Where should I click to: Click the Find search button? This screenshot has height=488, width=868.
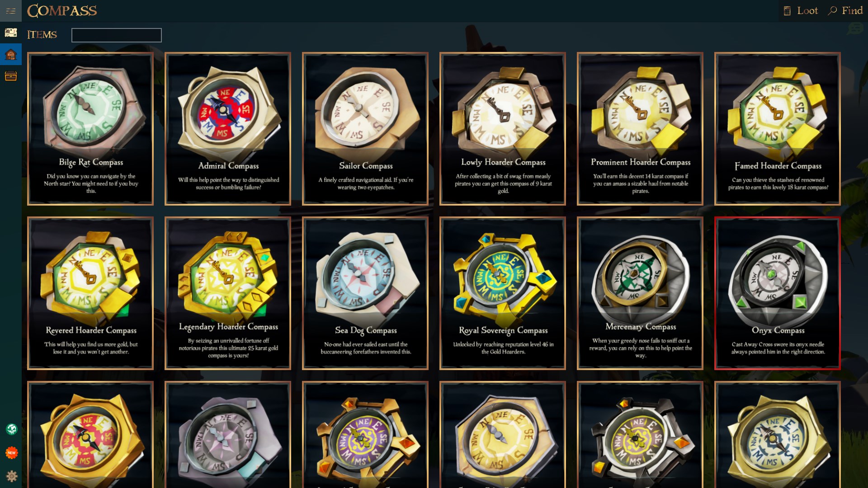pos(845,11)
